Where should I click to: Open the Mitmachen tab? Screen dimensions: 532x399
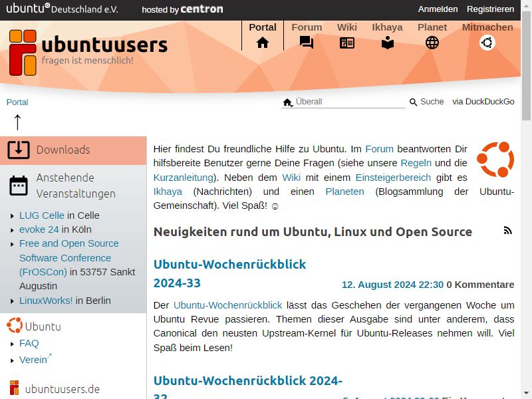click(487, 27)
